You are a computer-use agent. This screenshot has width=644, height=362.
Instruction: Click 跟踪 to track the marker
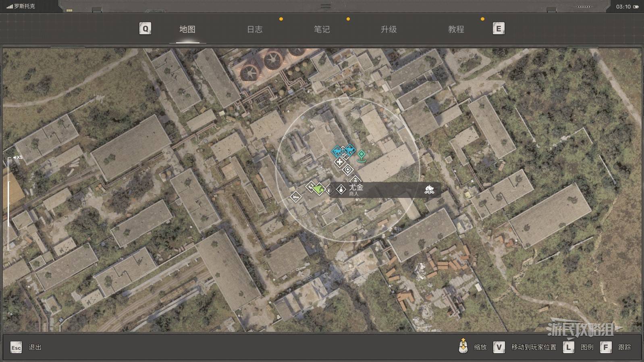(x=625, y=347)
